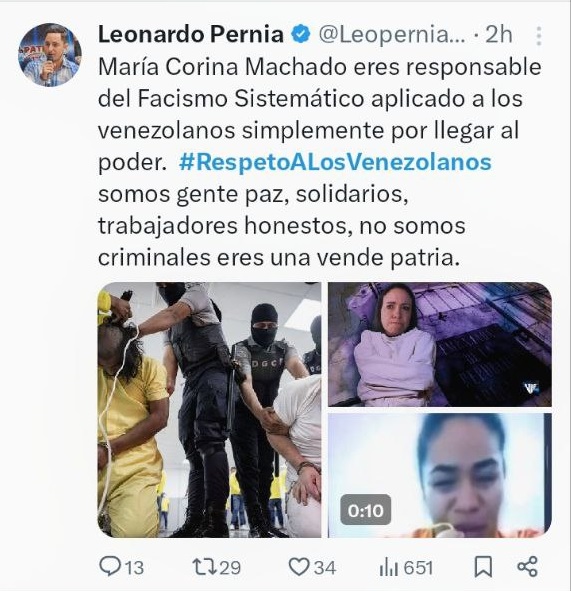This screenshot has width=571, height=591.
Task: Open the #RespetoALosVenezolanos hashtag
Action: click(335, 162)
